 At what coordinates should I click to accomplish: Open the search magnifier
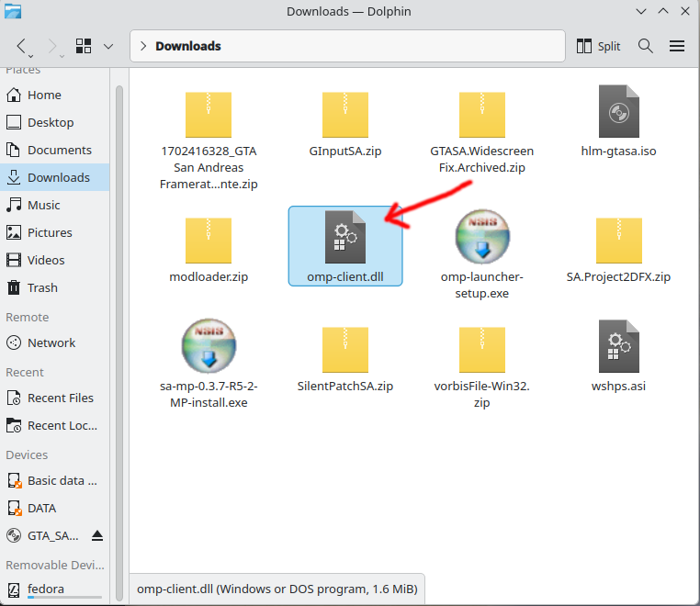point(646,46)
